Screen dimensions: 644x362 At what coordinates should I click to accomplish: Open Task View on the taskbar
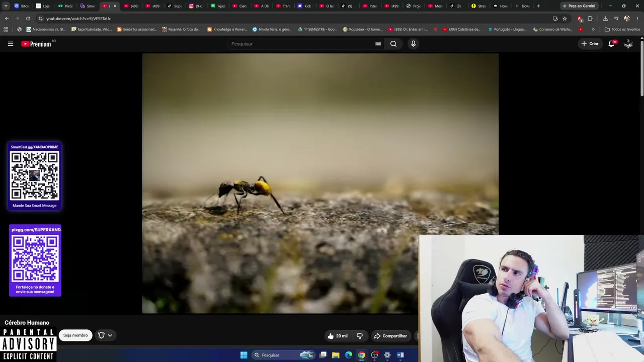click(323, 355)
